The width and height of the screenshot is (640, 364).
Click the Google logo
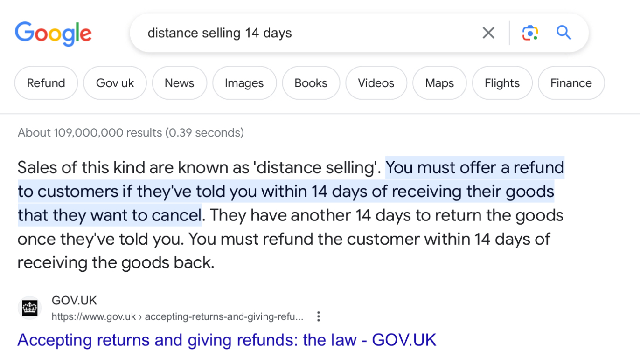(x=53, y=34)
